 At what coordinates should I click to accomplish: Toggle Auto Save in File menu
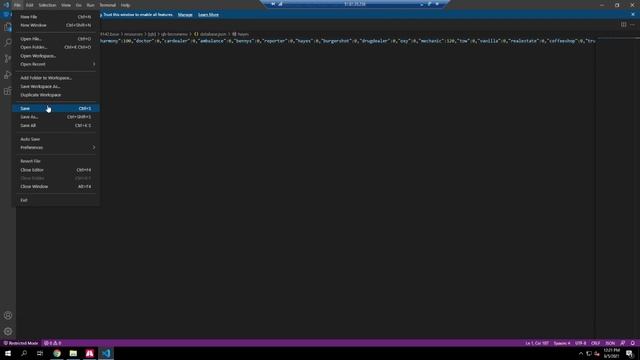click(56, 139)
